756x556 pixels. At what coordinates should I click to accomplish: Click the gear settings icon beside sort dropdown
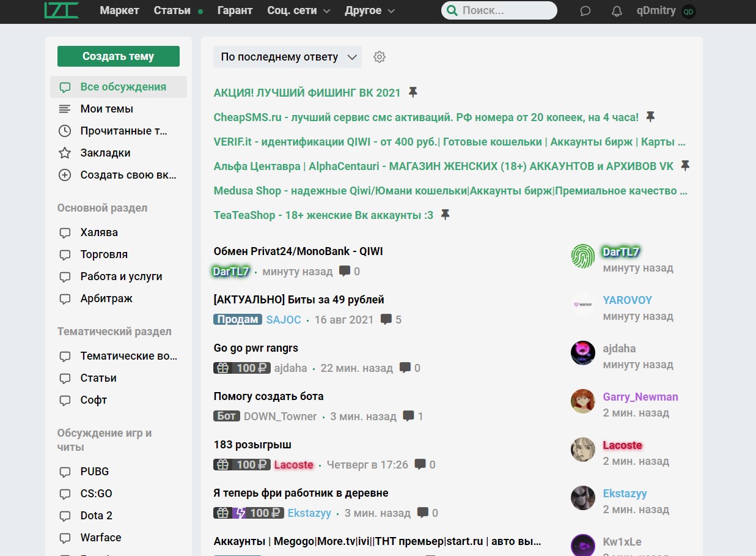pyautogui.click(x=380, y=57)
